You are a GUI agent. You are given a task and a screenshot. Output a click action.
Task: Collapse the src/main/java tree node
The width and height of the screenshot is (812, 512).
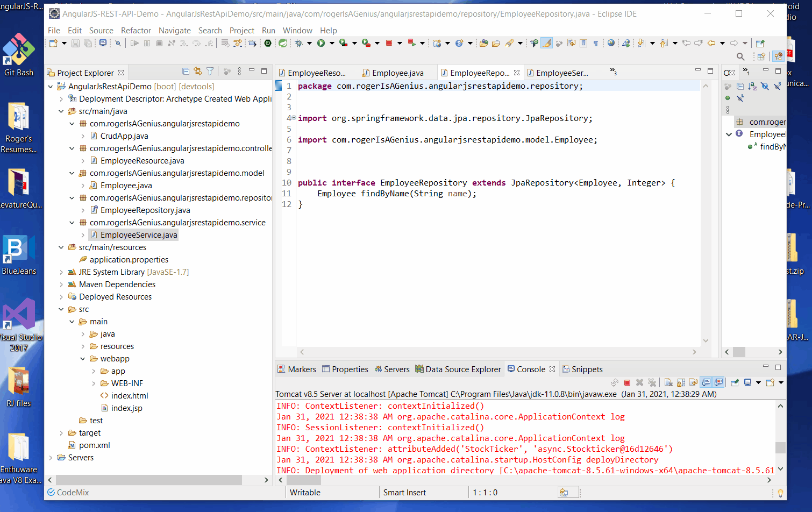61,111
